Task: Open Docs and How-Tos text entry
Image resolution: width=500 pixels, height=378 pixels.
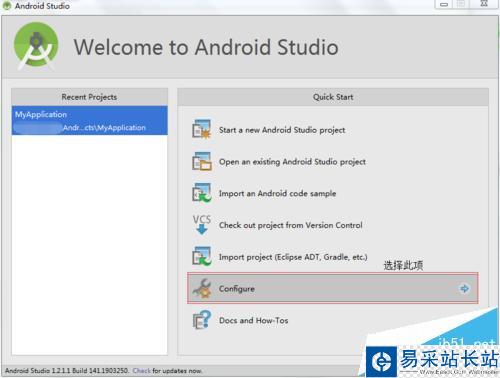Action: click(x=254, y=320)
